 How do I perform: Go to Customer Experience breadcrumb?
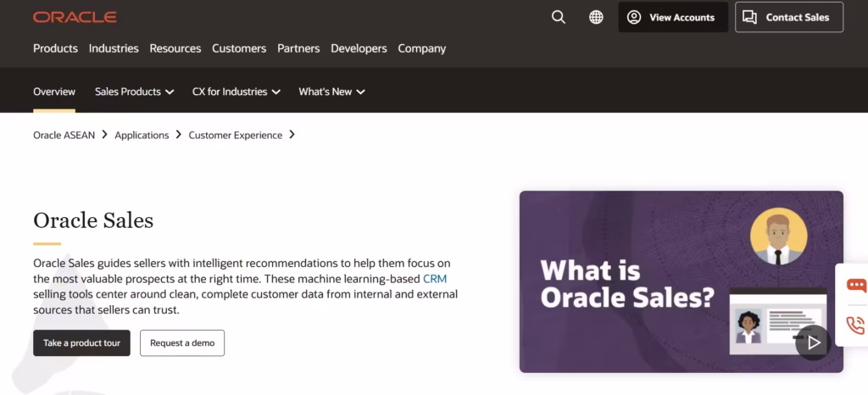pos(236,136)
